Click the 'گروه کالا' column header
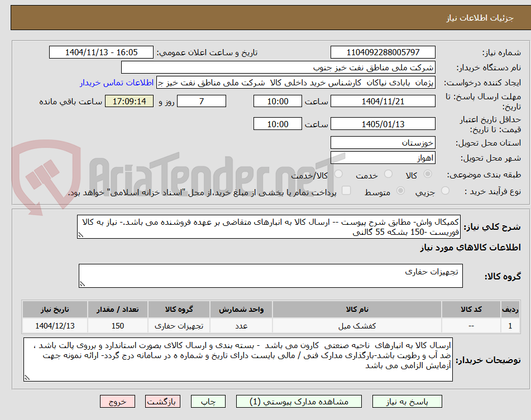This screenshot has height=420, width=531. [x=179, y=310]
